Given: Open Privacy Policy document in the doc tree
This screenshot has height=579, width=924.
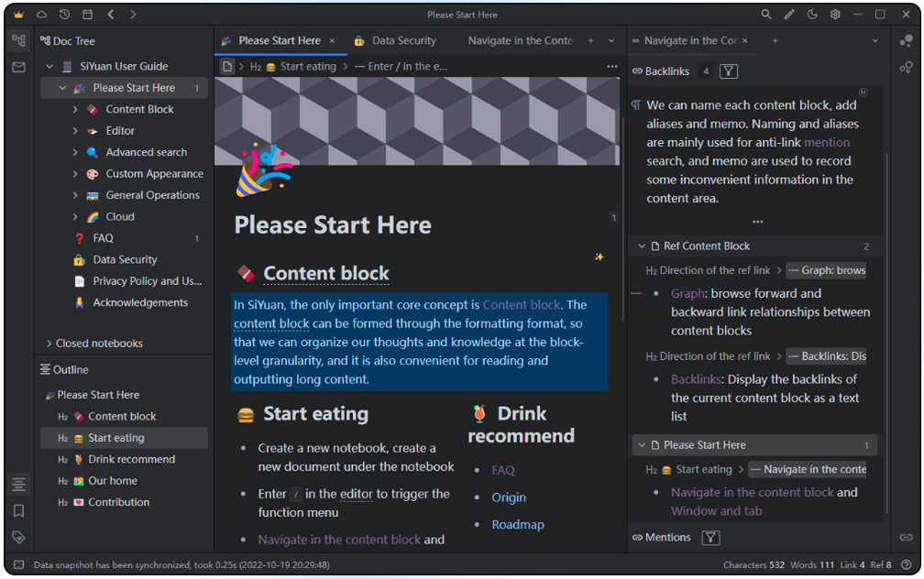Looking at the screenshot, I should (148, 281).
